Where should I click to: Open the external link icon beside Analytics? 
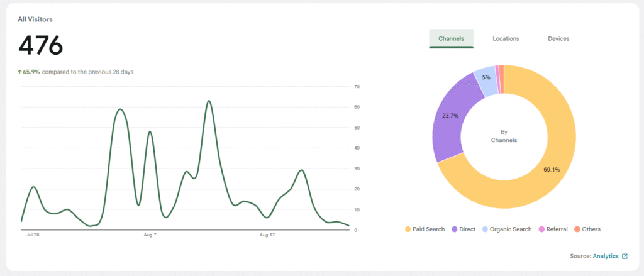click(x=625, y=257)
